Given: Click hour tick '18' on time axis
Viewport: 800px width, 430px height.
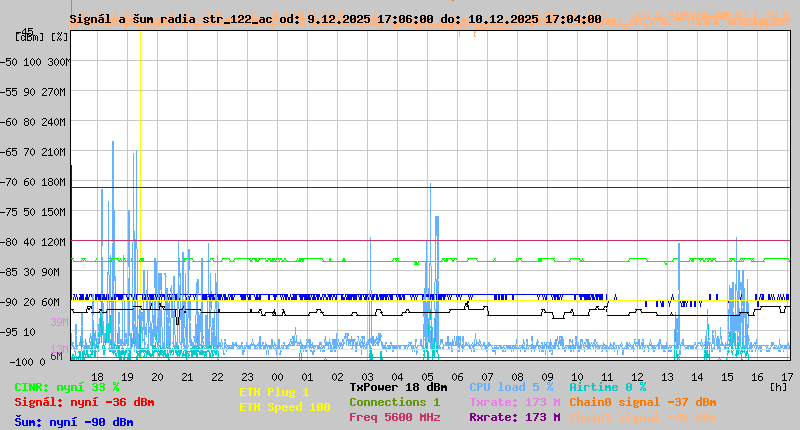Looking at the screenshot, I should (x=97, y=377).
